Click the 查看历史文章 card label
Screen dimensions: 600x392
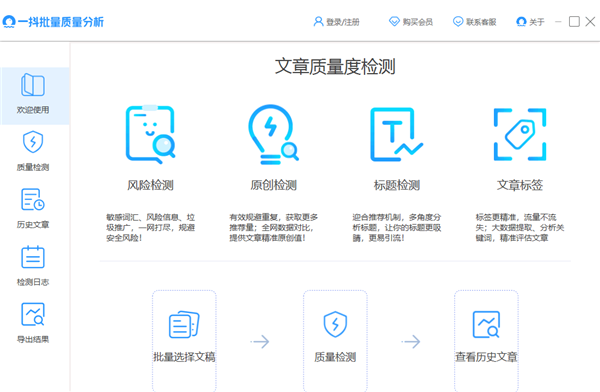coord(486,357)
